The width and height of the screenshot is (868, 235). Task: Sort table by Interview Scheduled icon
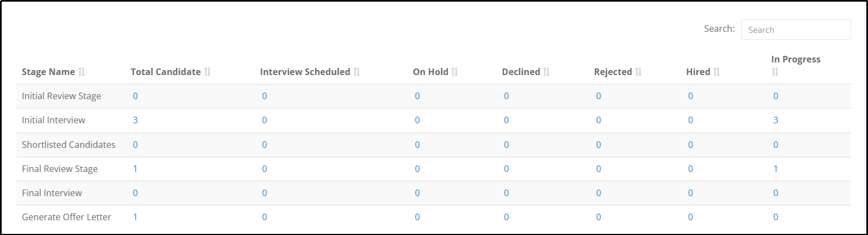pyautogui.click(x=357, y=72)
